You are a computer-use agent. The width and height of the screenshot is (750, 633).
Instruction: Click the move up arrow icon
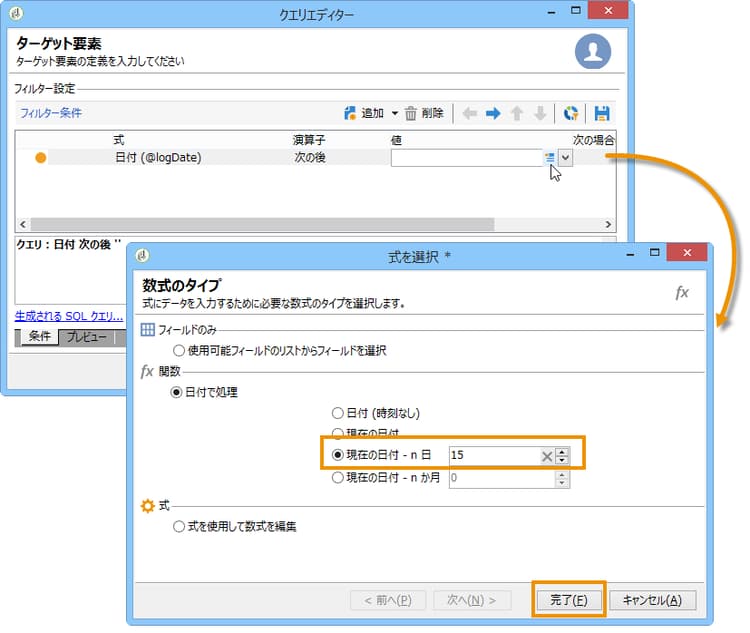pos(517,113)
